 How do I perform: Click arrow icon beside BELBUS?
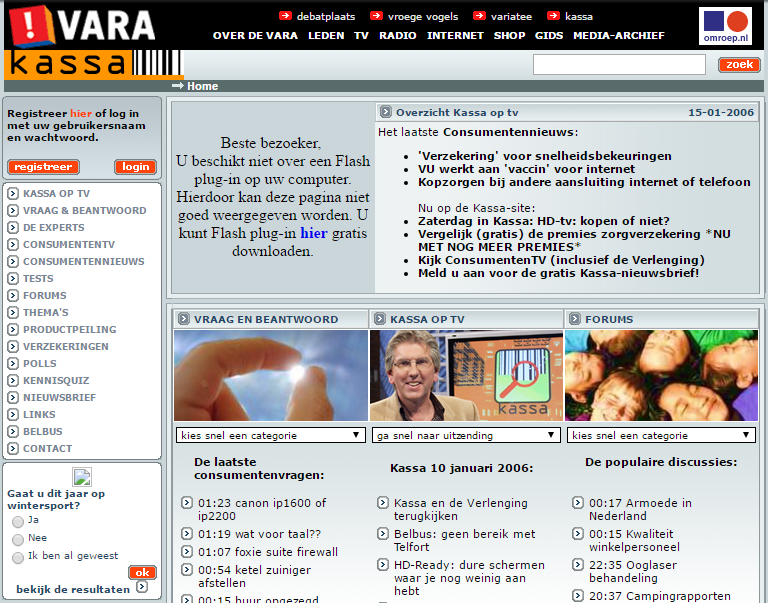[13, 431]
